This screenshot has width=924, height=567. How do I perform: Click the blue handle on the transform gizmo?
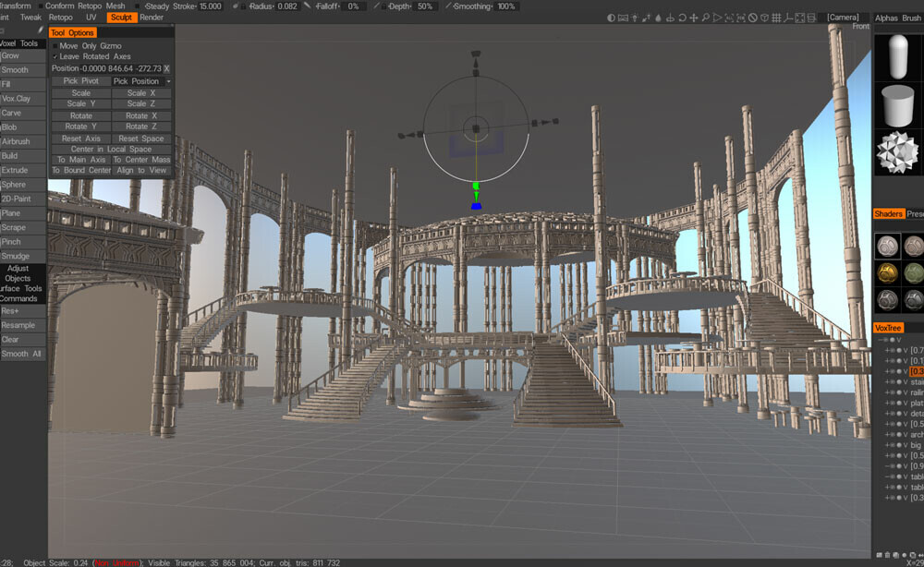(x=476, y=206)
